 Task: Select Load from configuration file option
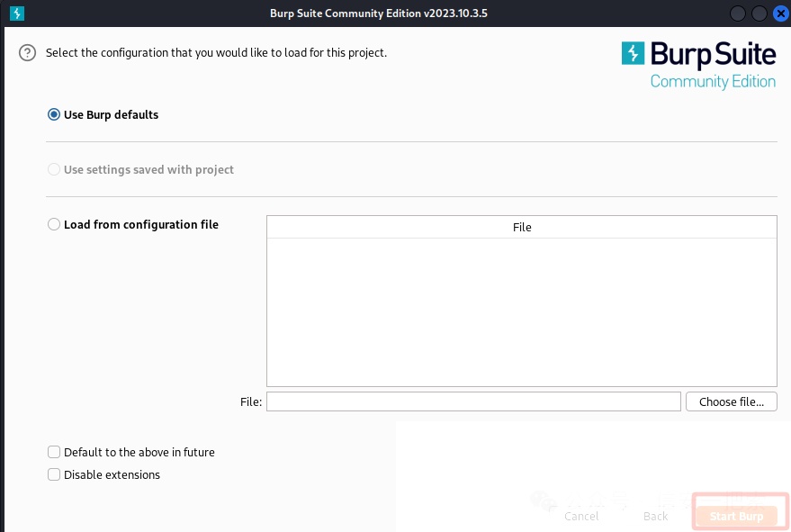(x=53, y=224)
